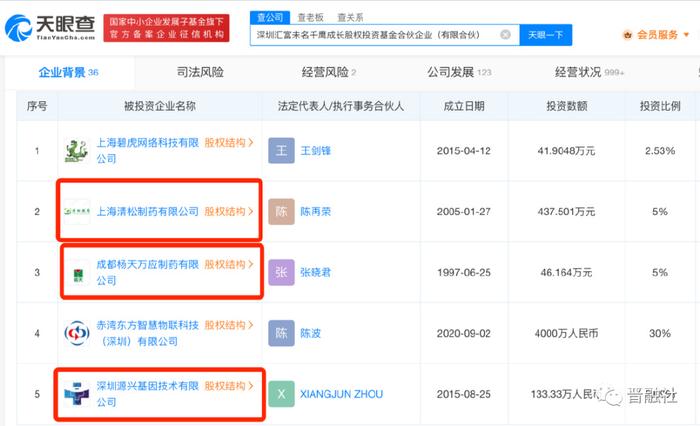
Task: Click the 深圳源兴基因技术 company logo
Action: tap(77, 394)
